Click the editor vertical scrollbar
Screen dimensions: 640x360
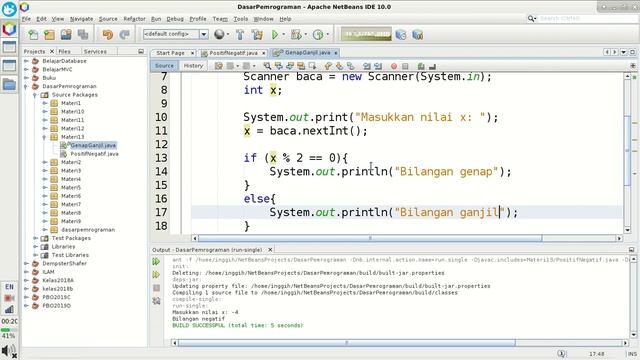627,150
